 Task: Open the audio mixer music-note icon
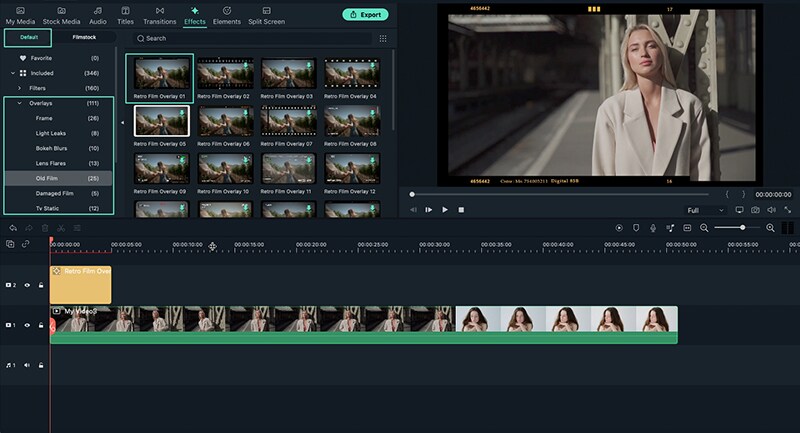[670, 228]
